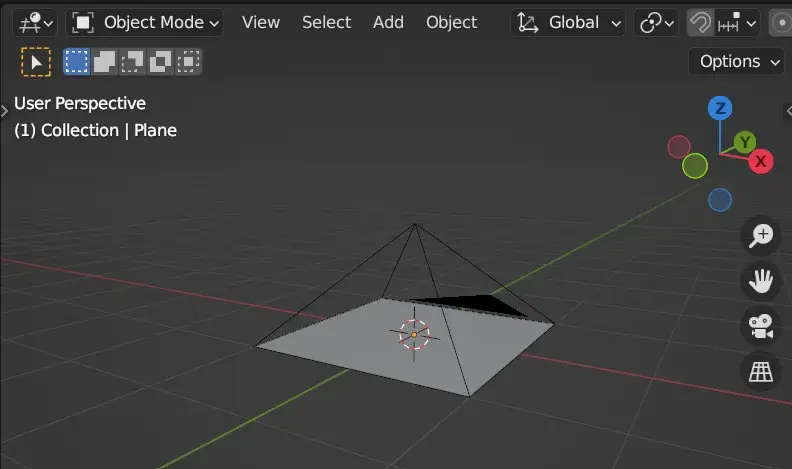This screenshot has height=469, width=792.
Task: Click the Z axis gizmo ball
Action: [720, 108]
